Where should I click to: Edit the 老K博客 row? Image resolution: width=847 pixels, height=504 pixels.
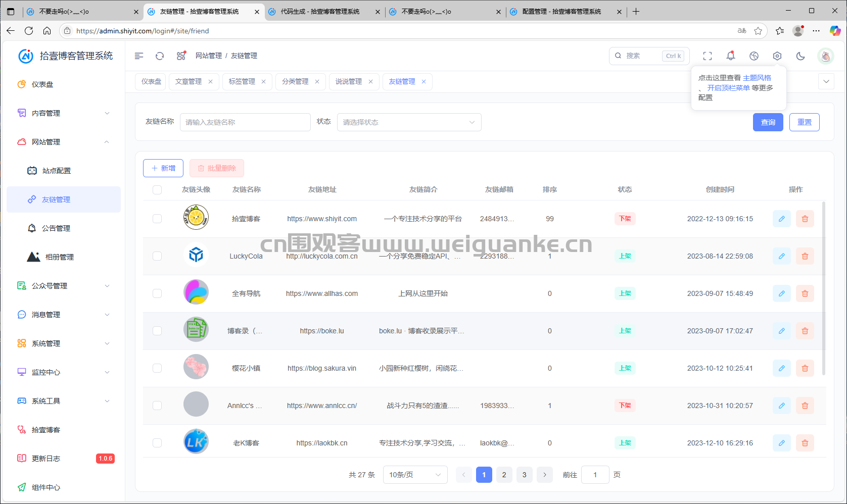click(782, 443)
